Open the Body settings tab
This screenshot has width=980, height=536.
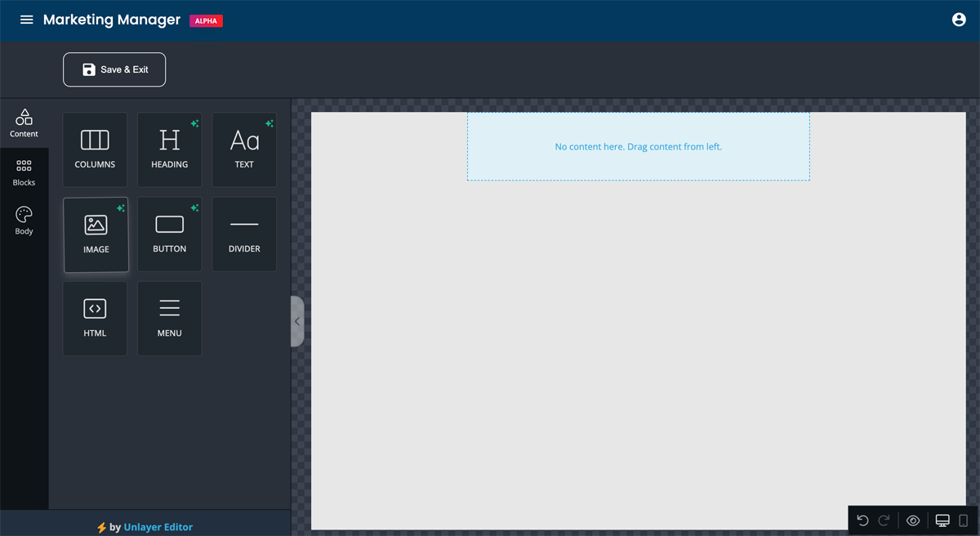(24, 221)
